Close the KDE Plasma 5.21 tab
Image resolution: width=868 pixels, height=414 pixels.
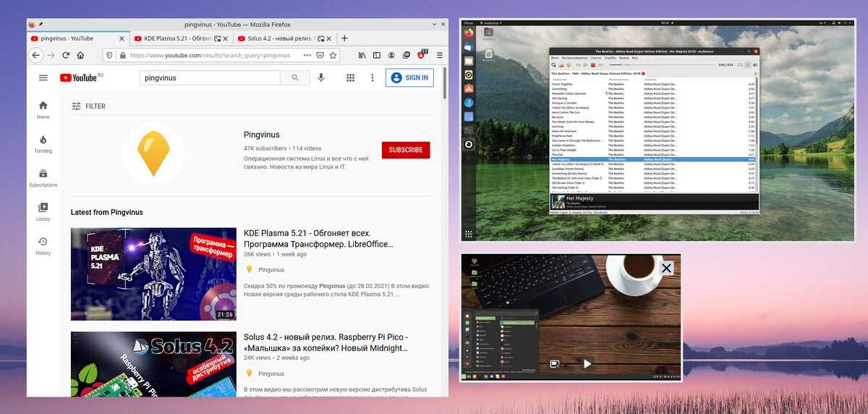225,38
